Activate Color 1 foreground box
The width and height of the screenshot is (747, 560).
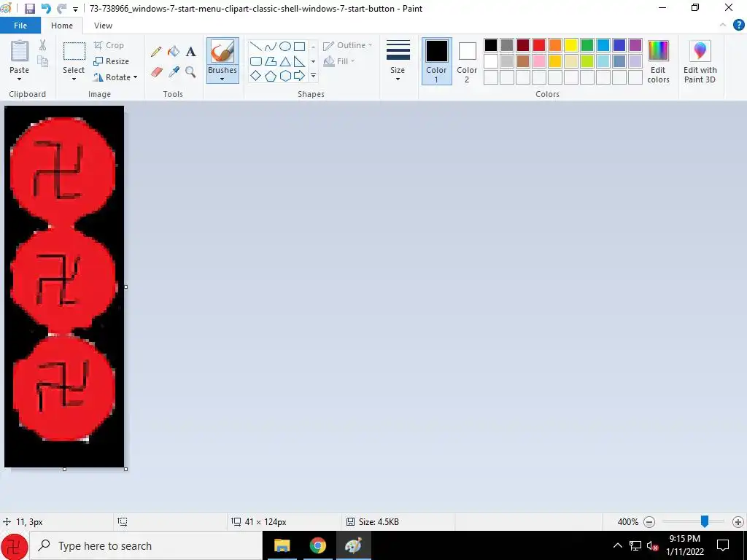[x=436, y=61]
